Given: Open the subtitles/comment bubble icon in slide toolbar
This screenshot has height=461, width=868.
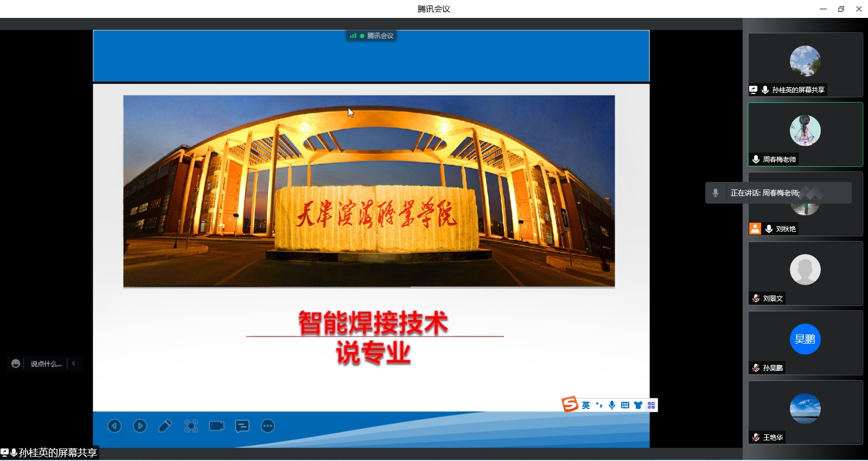Looking at the screenshot, I should tap(242, 426).
